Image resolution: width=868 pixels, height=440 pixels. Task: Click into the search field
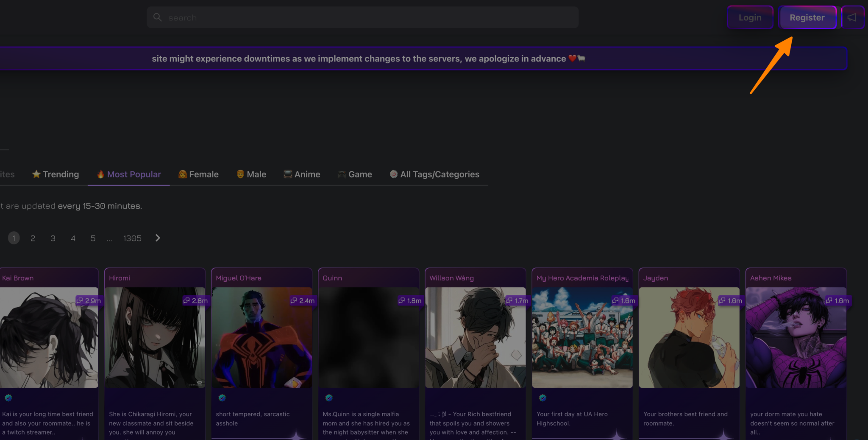[x=369, y=17]
